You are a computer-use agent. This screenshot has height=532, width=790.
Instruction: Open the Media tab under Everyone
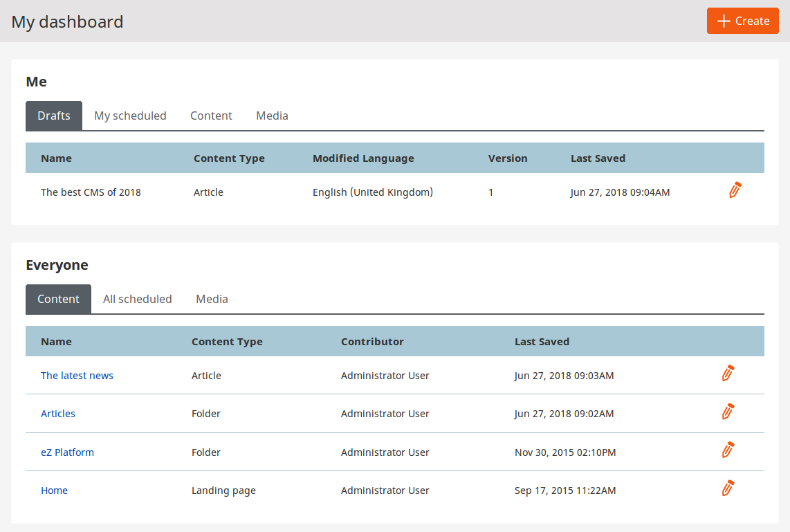coord(212,300)
